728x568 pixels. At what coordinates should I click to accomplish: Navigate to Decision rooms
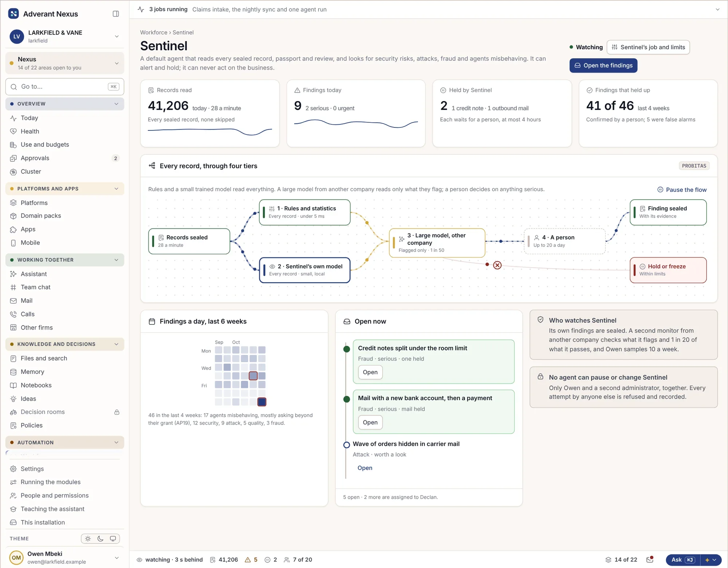[65, 412]
